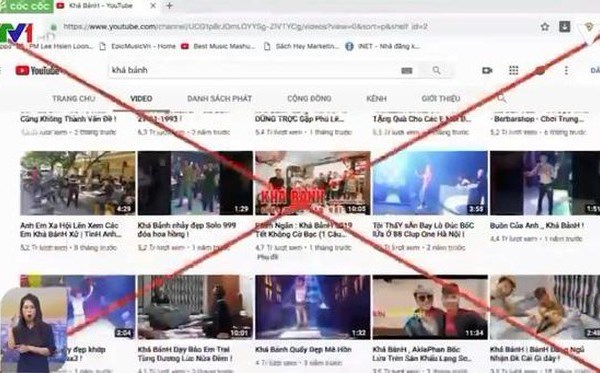Open the title Berbarshop - Chơi Trung
600x373 pixels.
538,119
